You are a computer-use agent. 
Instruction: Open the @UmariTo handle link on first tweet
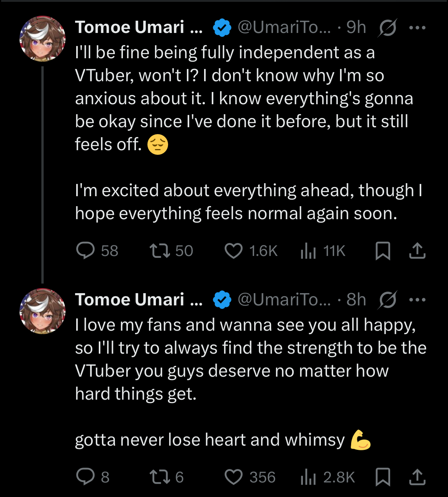click(x=284, y=28)
